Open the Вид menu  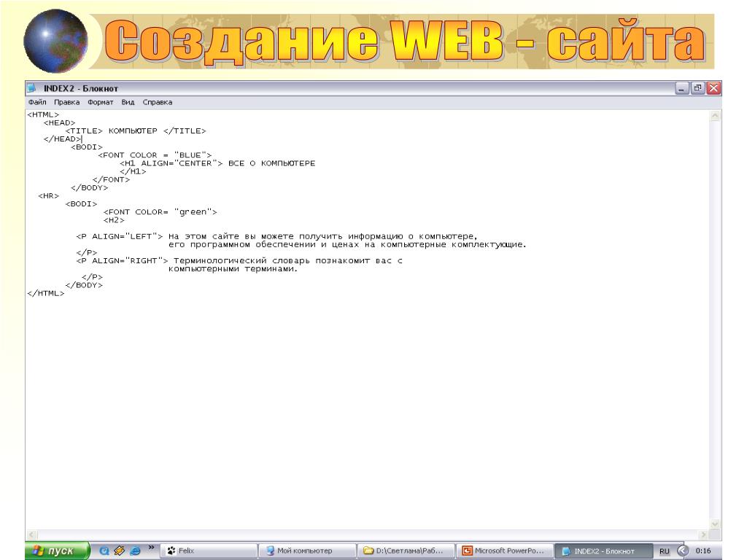[128, 102]
